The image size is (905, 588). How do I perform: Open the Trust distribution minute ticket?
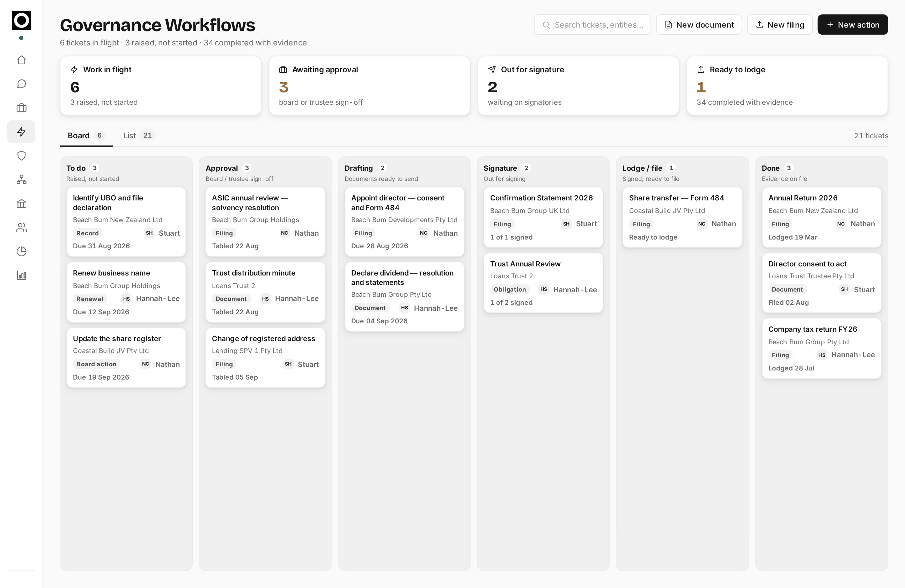pos(265,292)
